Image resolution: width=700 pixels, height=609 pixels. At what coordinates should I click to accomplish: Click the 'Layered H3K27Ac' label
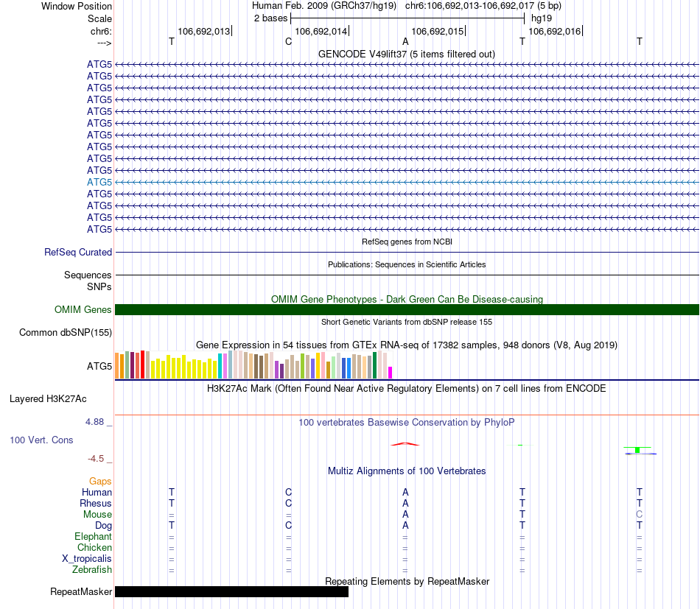(x=48, y=399)
